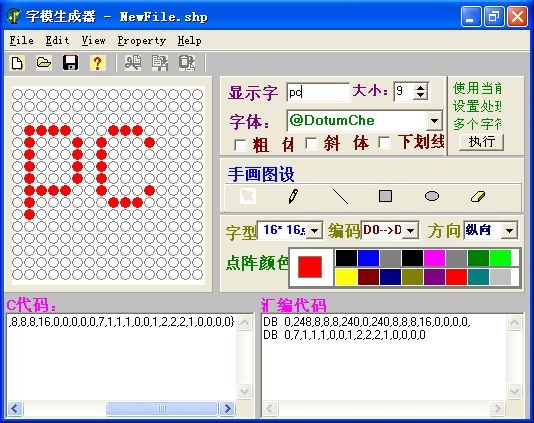Select the ellipse drawing tool

pos(432,196)
